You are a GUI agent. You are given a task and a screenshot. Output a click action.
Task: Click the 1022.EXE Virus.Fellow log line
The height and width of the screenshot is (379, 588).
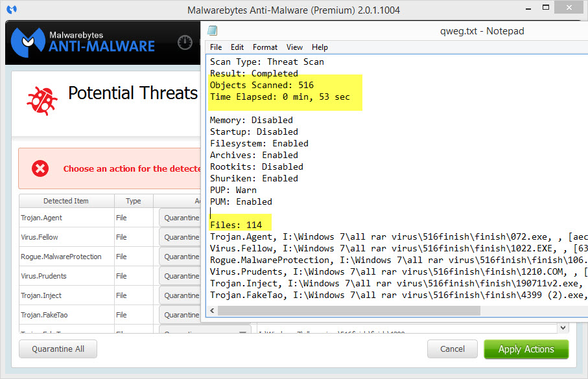tap(399, 248)
